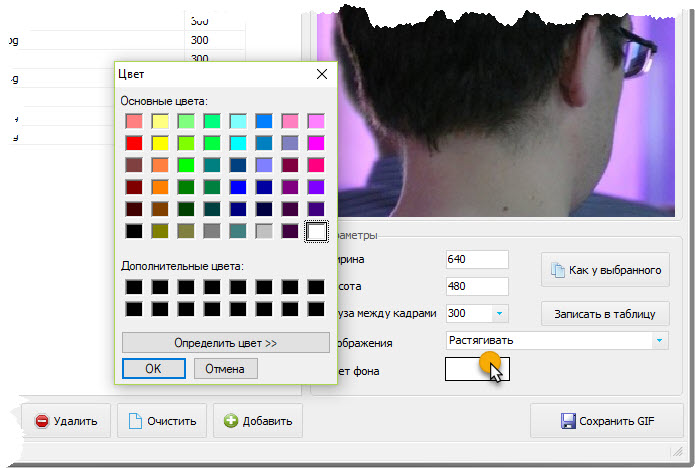This screenshot has width=695, height=468.
Task: Confirm color with the OK button
Action: [x=153, y=368]
